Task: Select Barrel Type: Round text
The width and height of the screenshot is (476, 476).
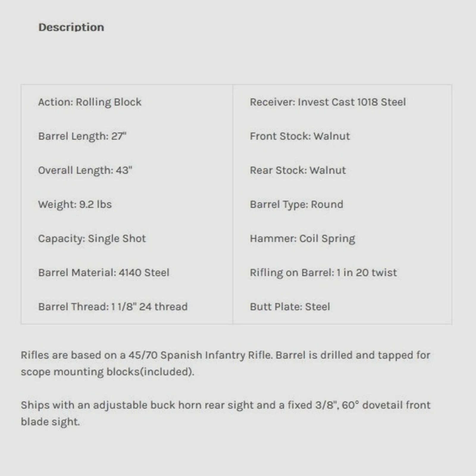Action: [296, 204]
